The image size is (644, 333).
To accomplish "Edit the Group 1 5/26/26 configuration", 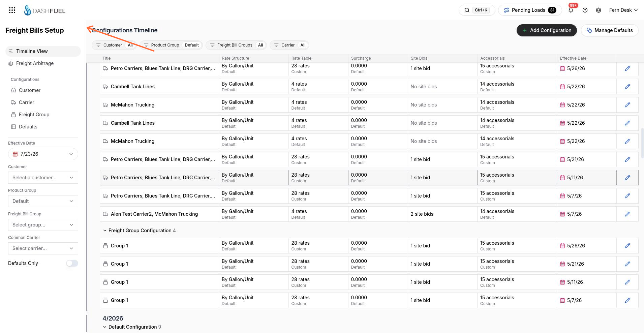I will 627,246.
